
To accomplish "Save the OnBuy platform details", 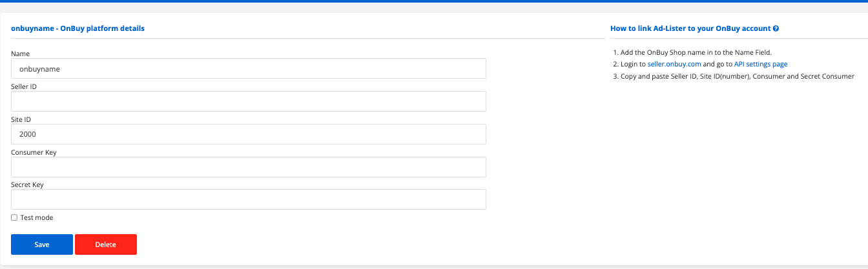I will pyautogui.click(x=42, y=244).
